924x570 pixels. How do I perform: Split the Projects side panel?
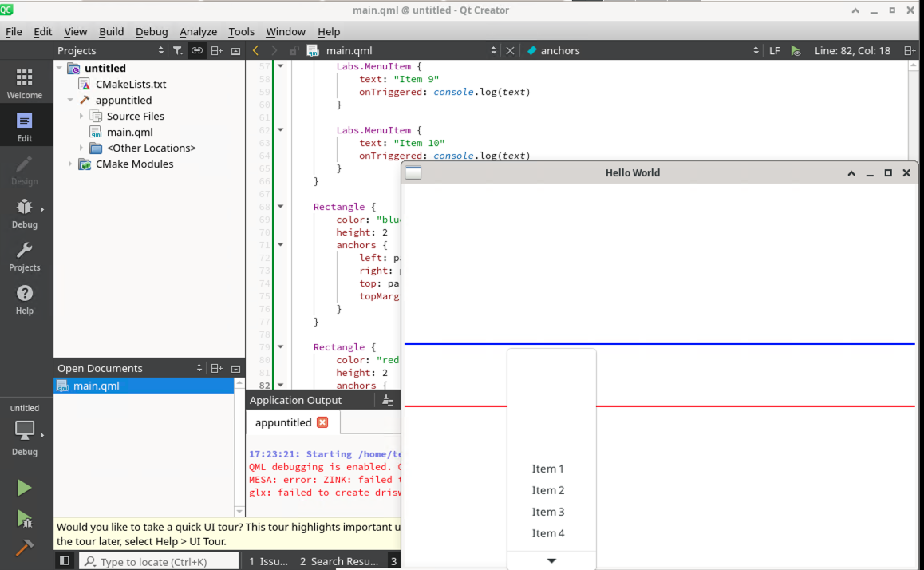[216, 50]
